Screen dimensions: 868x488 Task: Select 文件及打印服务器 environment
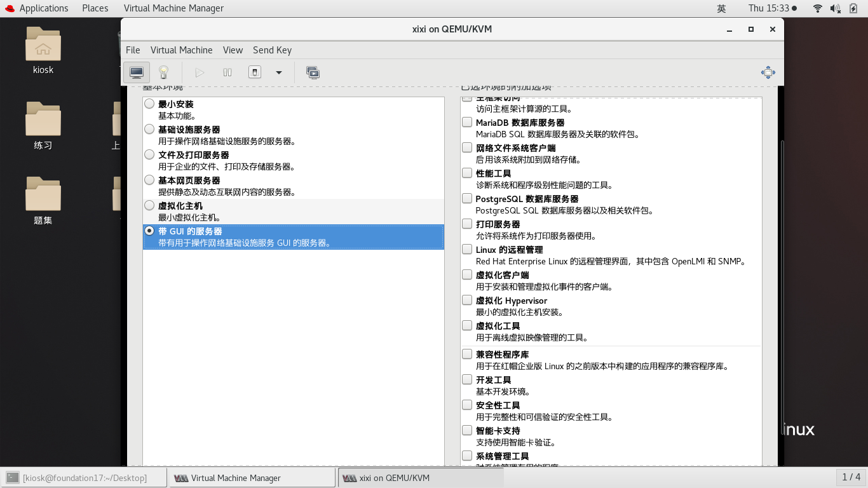pos(149,154)
